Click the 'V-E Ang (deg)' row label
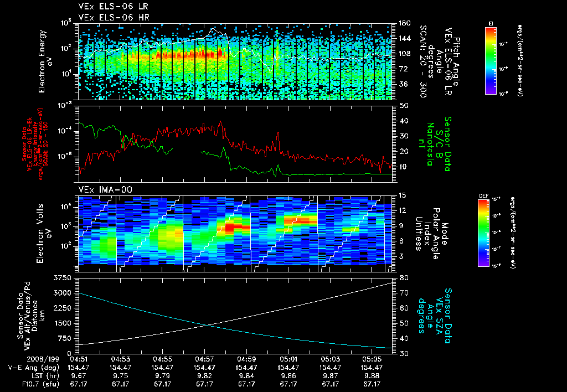 tap(34, 368)
